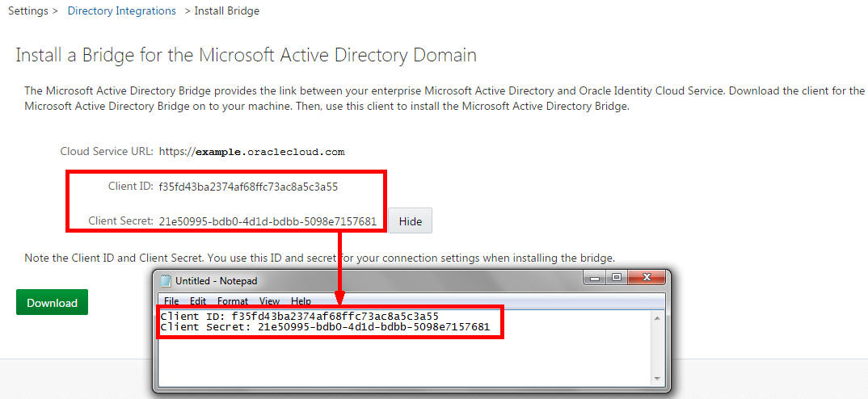Viewport: 868px width, 399px height.
Task: Click the green Download button
Action: coord(52,302)
